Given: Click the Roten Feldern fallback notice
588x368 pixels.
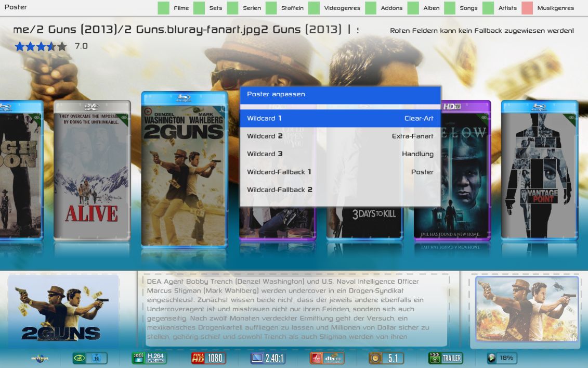Looking at the screenshot, I should point(482,31).
